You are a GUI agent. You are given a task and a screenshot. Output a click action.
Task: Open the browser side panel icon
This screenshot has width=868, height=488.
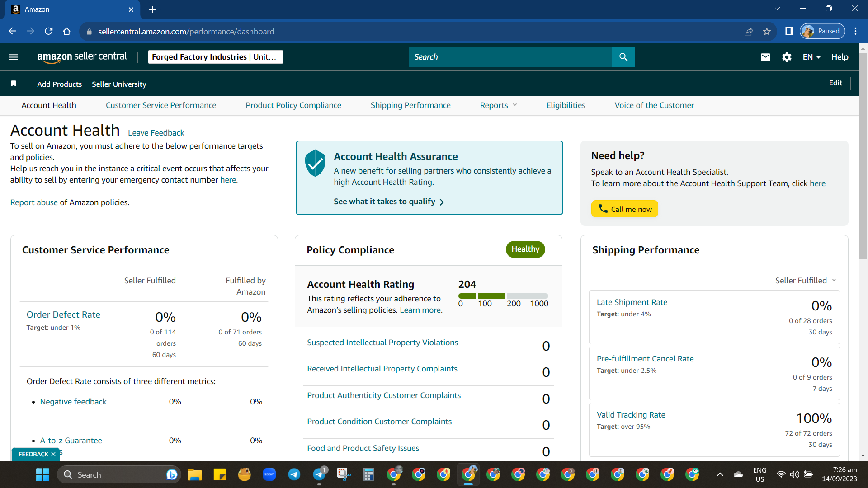[x=789, y=31]
